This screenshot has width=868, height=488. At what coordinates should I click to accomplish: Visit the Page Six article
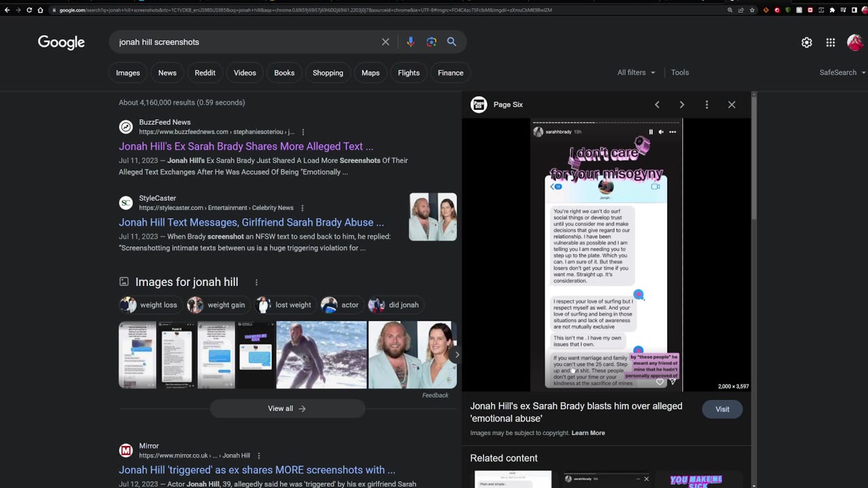coord(722,409)
